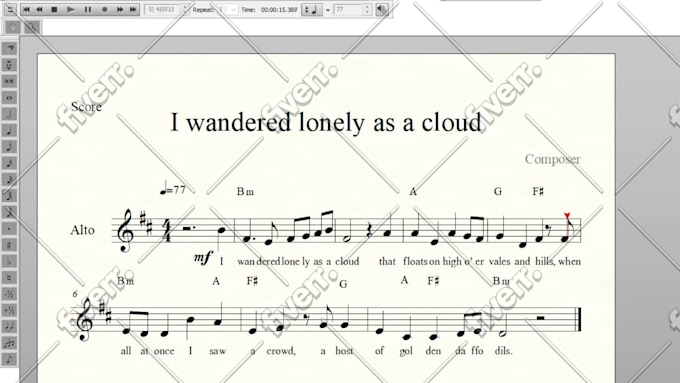Viewport: 680px width, 383px height.
Task: Toggle the augmentation dot tool
Action: pos(10,229)
